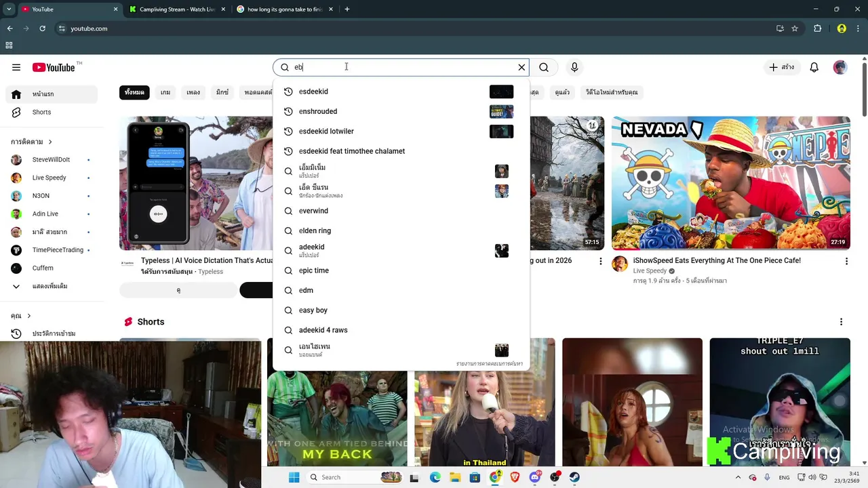The width and height of the screenshot is (868, 488).
Task: Select suggestion 'esdeekid lotwiler'
Action: (x=401, y=131)
